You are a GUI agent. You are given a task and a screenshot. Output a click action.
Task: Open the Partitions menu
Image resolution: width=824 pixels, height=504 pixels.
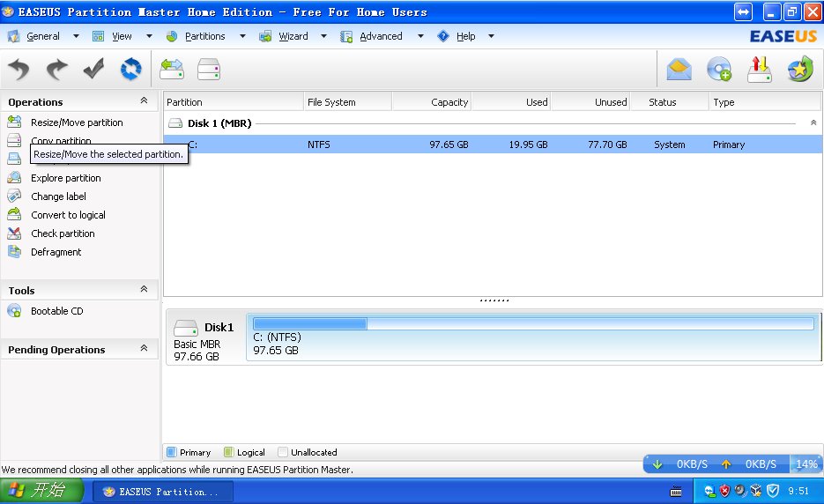point(205,36)
